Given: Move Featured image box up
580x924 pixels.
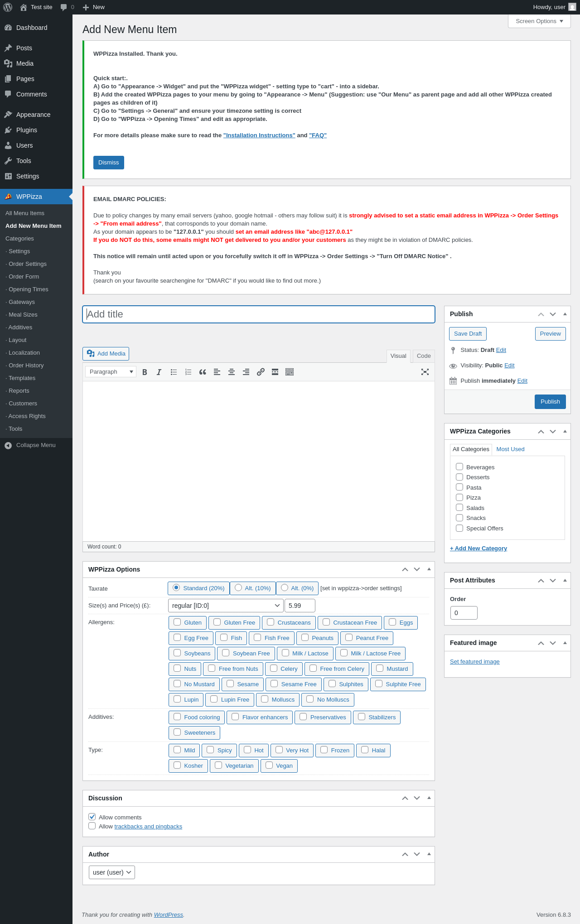Looking at the screenshot, I should [541, 643].
